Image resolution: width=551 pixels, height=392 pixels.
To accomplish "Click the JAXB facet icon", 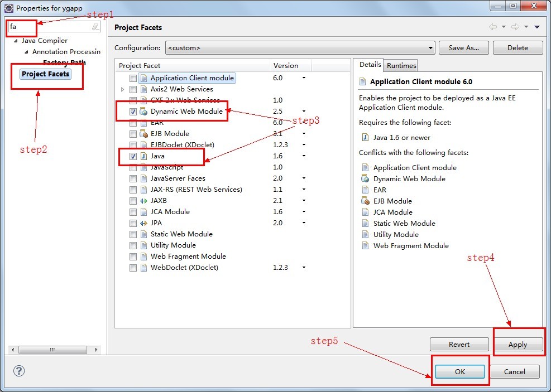I will [x=143, y=201].
